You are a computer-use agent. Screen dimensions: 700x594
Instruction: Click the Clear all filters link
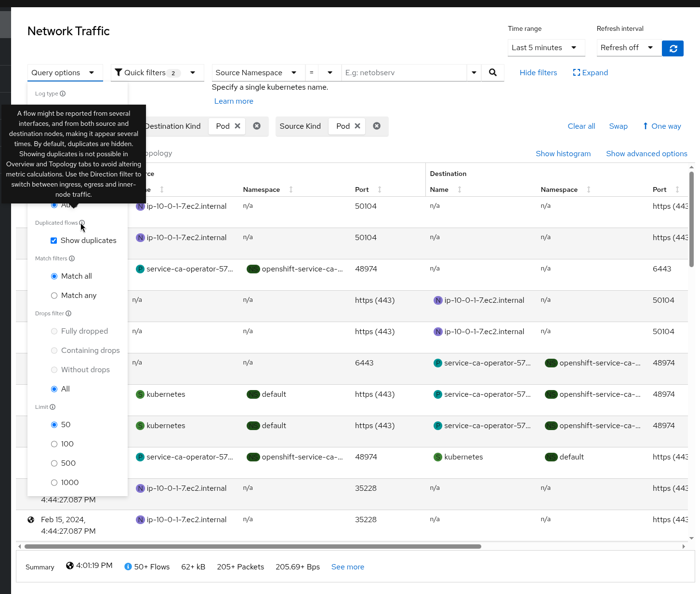[581, 126]
